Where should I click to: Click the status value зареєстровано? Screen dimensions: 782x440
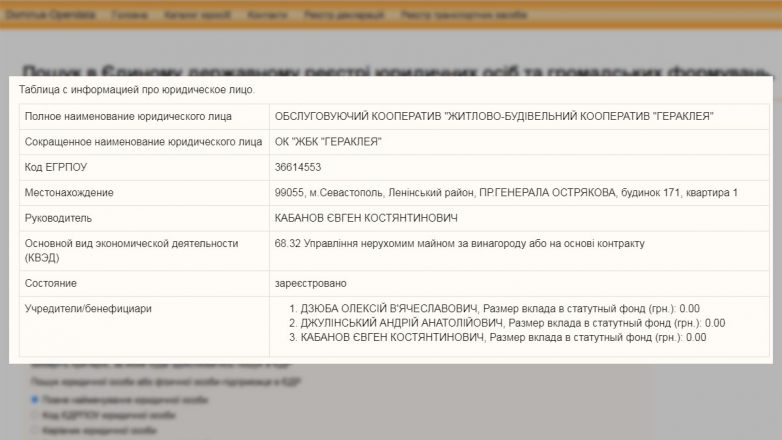click(310, 283)
